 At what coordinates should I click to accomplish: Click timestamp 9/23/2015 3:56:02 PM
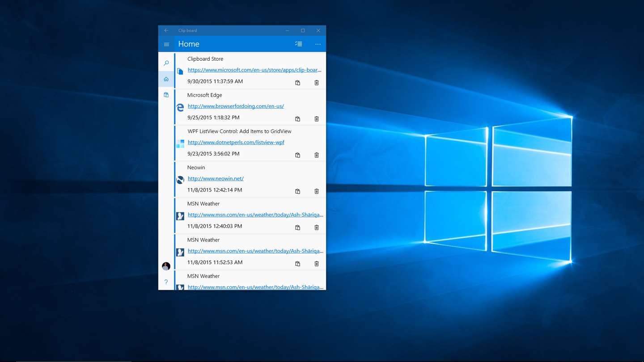[213, 154]
